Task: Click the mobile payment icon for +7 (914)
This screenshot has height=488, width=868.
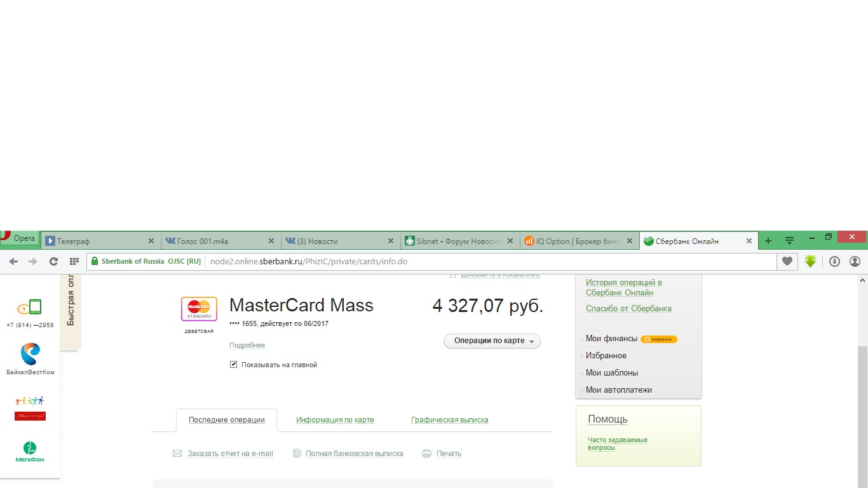Action: tap(29, 308)
